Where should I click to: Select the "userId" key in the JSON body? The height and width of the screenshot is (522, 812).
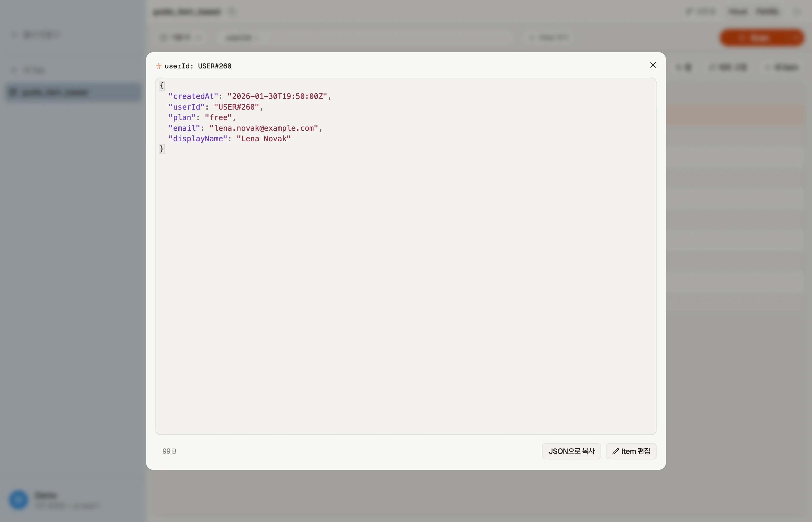tap(186, 107)
